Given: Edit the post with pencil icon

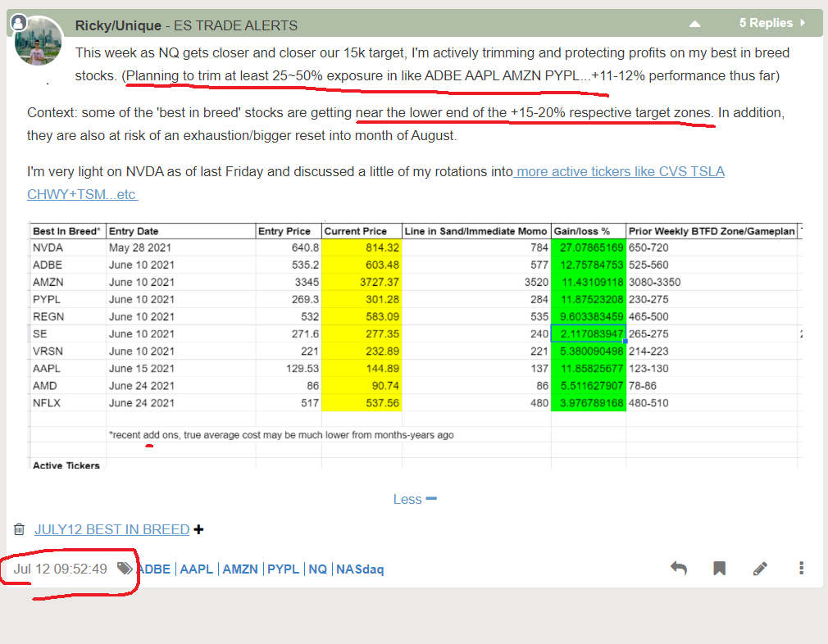Looking at the screenshot, I should pos(760,569).
